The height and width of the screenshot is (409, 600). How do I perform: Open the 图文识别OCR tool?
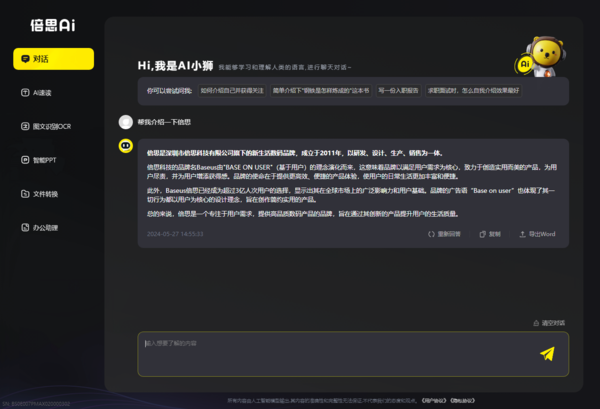[x=46, y=126]
